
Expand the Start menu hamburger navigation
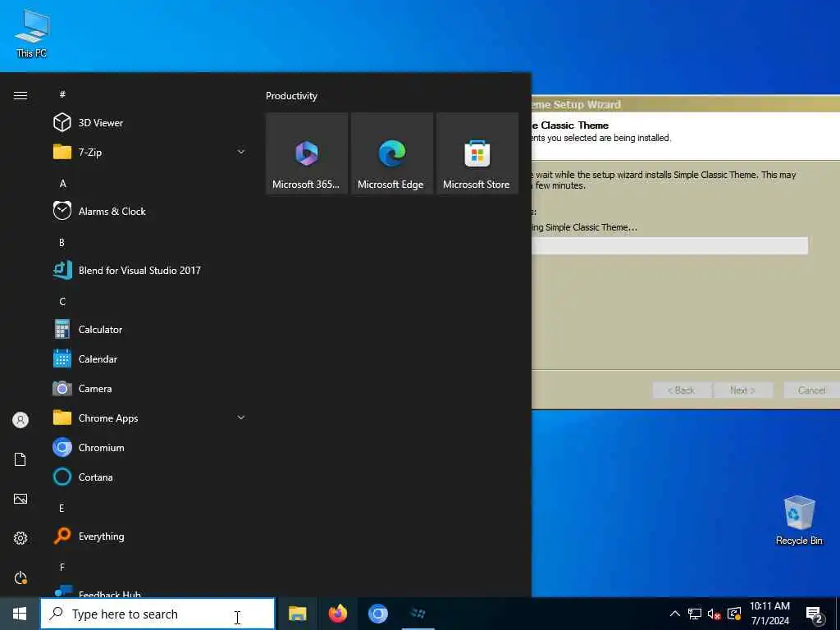(21, 95)
